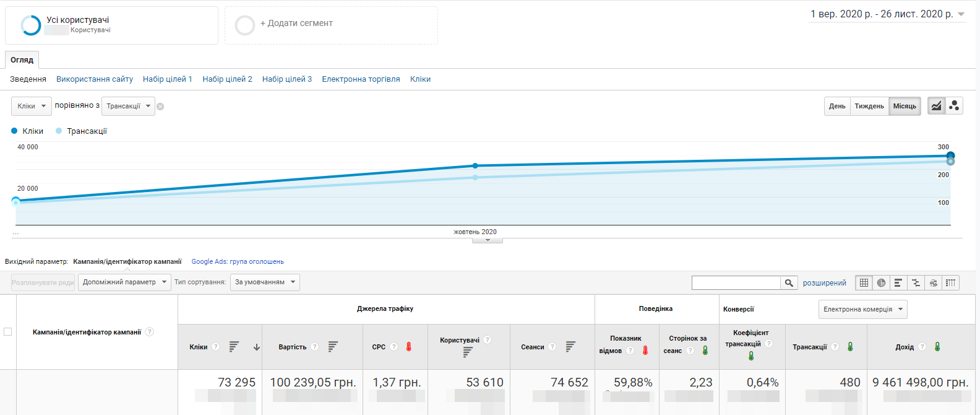Remove the Трансакції comparison metric with the x icon
This screenshot has width=980, height=415.
(x=160, y=107)
